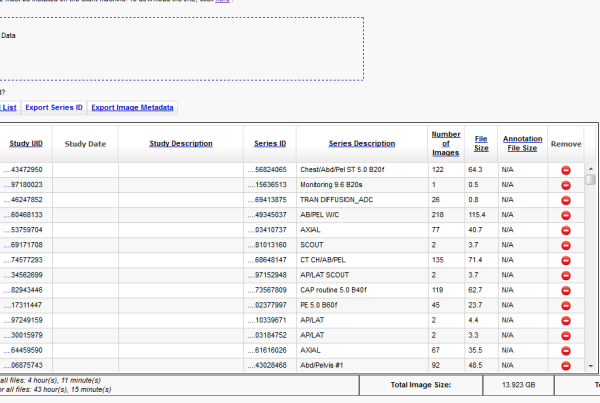Remove the CAP routine 5.0 B40f series
The width and height of the screenshot is (600, 403).
pyautogui.click(x=566, y=290)
